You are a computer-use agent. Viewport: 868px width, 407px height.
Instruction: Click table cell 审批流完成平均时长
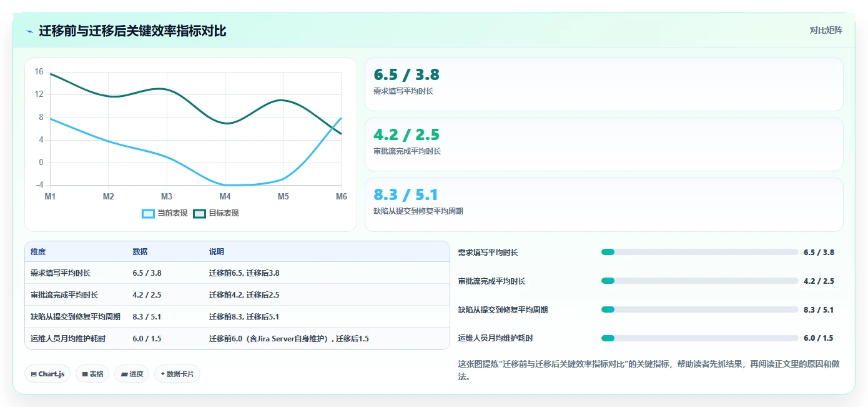[64, 295]
